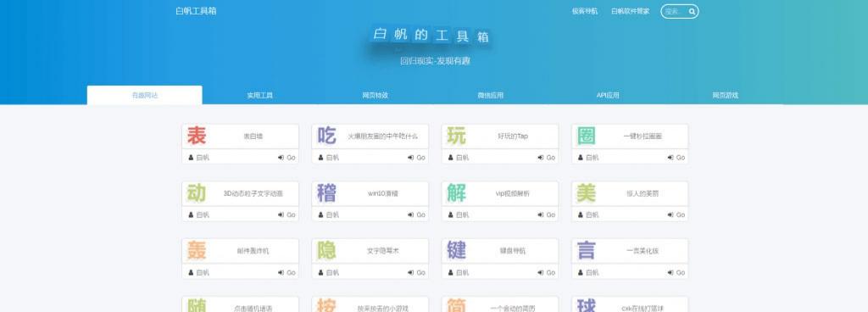Switch to the 微信应用 tab

pos(491,95)
